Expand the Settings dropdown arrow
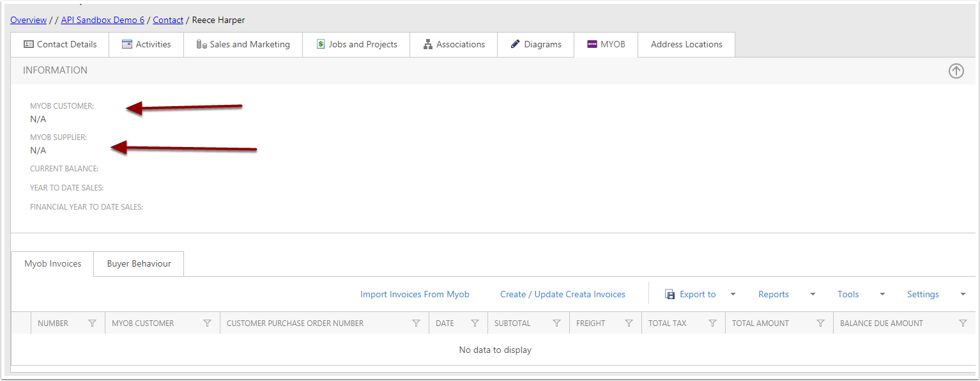Image resolution: width=980 pixels, height=381 pixels. (963, 294)
